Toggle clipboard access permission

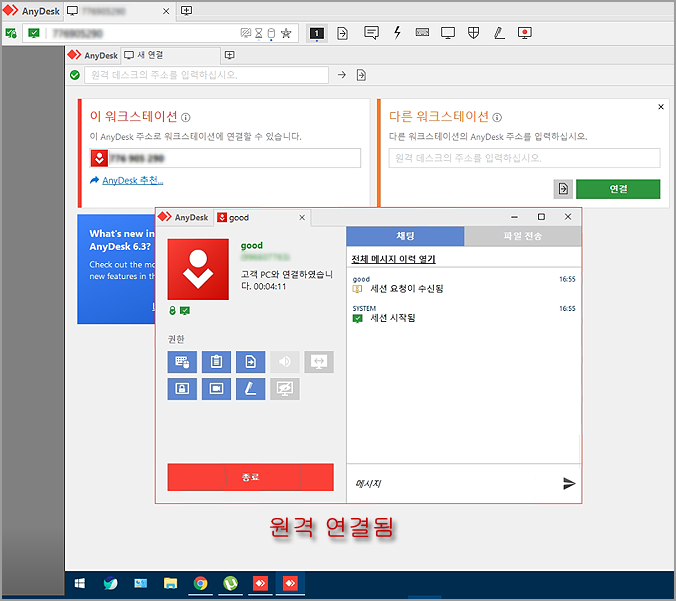tap(216, 362)
